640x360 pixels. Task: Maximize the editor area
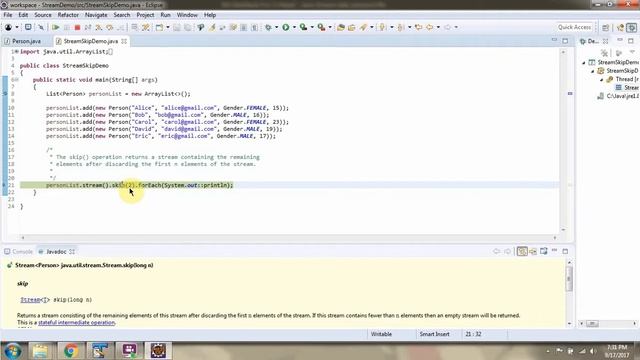565,41
